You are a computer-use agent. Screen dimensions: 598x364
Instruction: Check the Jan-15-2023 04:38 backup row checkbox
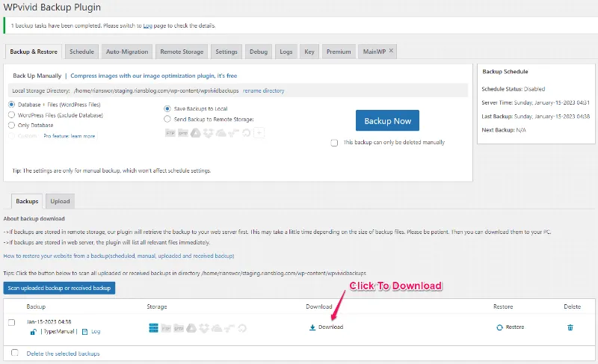tap(11, 322)
